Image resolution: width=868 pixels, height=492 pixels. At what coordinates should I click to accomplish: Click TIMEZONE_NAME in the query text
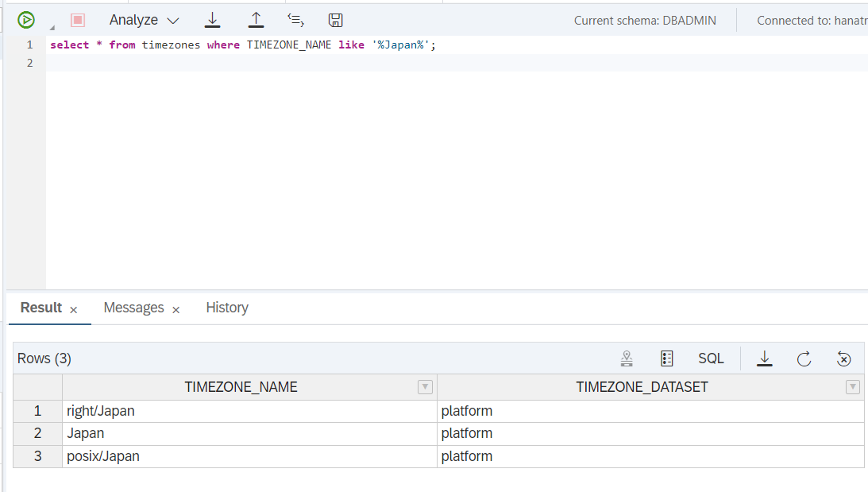[x=289, y=45]
